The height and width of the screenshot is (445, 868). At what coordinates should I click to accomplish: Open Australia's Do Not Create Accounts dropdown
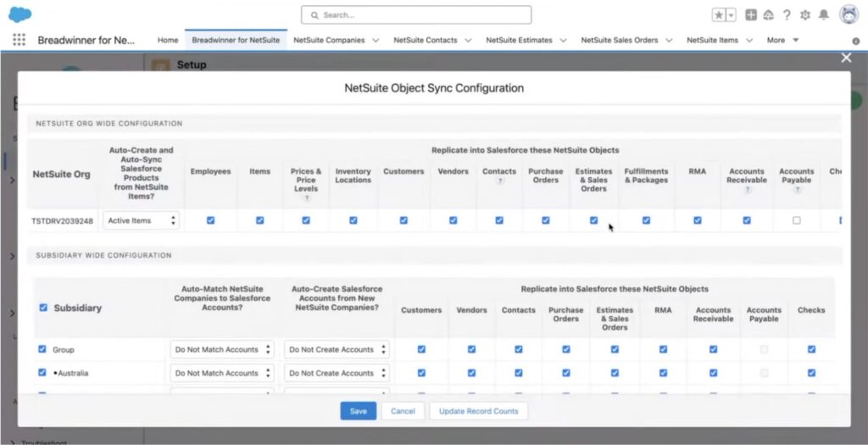[337, 373]
